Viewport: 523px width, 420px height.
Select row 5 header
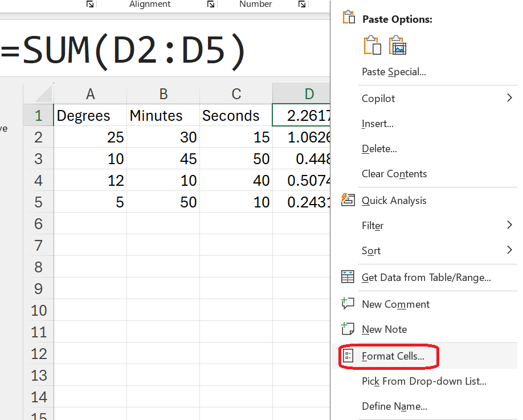click(x=38, y=202)
